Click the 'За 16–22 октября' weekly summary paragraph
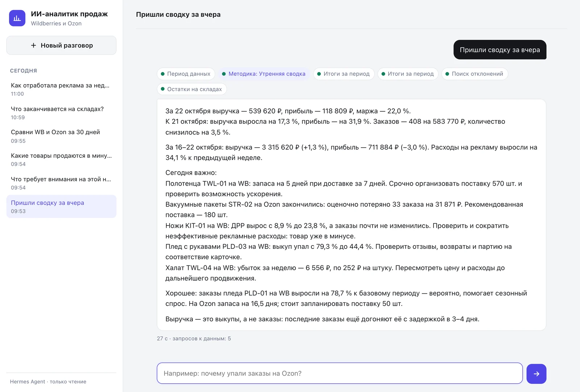This screenshot has width=580, height=392. (x=351, y=153)
